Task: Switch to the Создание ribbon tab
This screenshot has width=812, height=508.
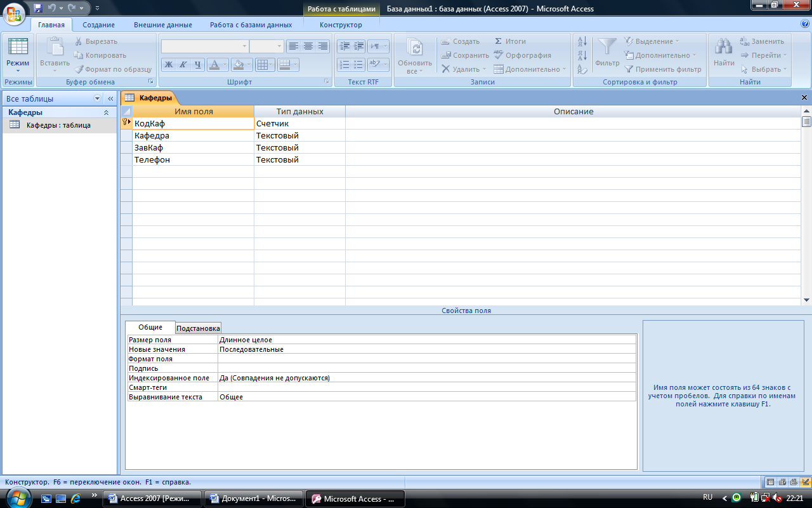Action: 98,25
